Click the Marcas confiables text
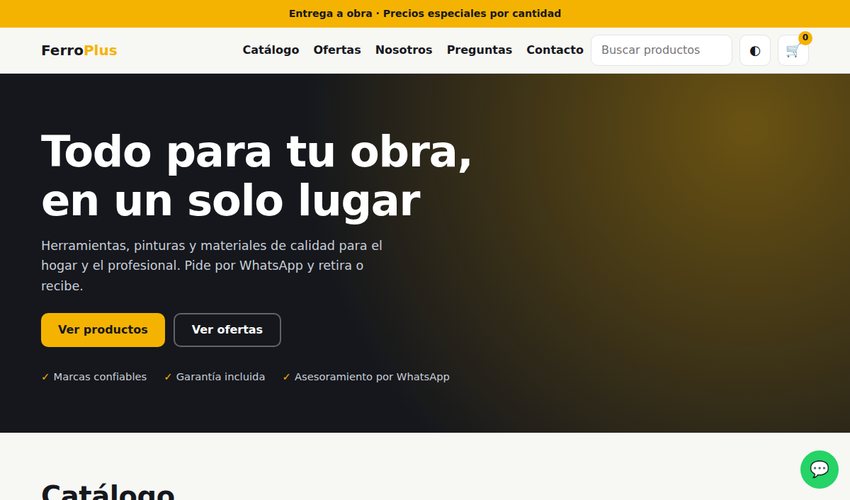This screenshot has height=500, width=850. point(94,377)
